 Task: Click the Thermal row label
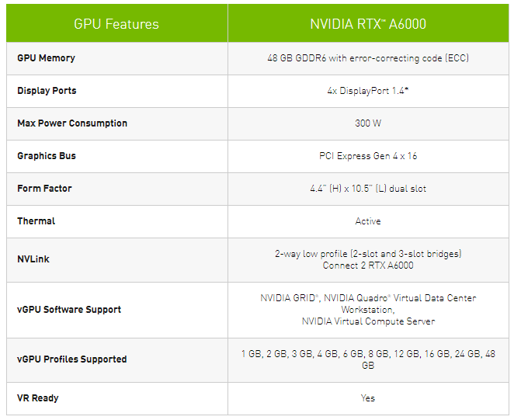[36, 221]
